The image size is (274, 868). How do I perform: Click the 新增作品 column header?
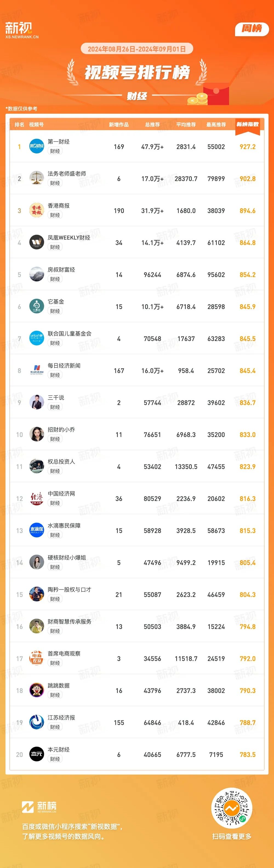tap(119, 125)
